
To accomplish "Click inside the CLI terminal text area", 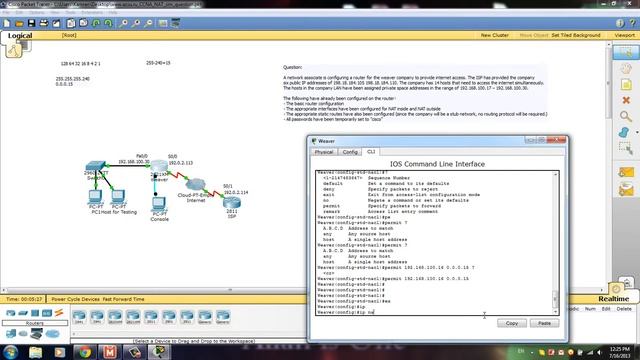I will pyautogui.click(x=435, y=243).
